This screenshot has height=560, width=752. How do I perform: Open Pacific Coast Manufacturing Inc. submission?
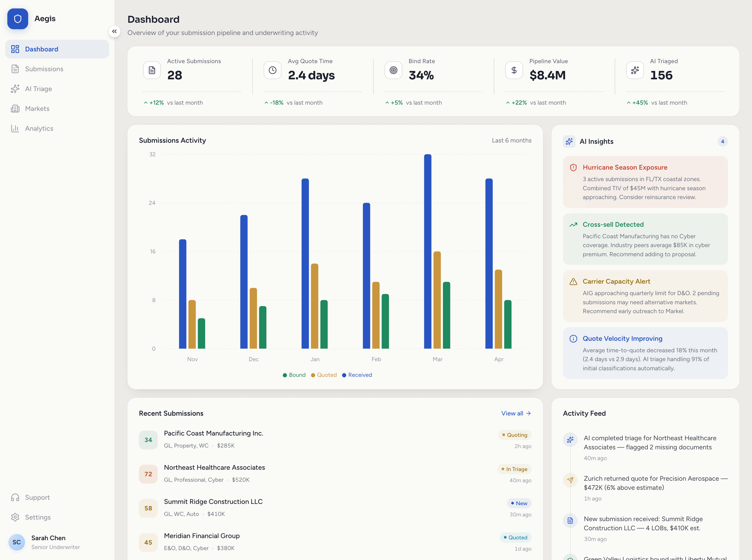click(x=213, y=433)
